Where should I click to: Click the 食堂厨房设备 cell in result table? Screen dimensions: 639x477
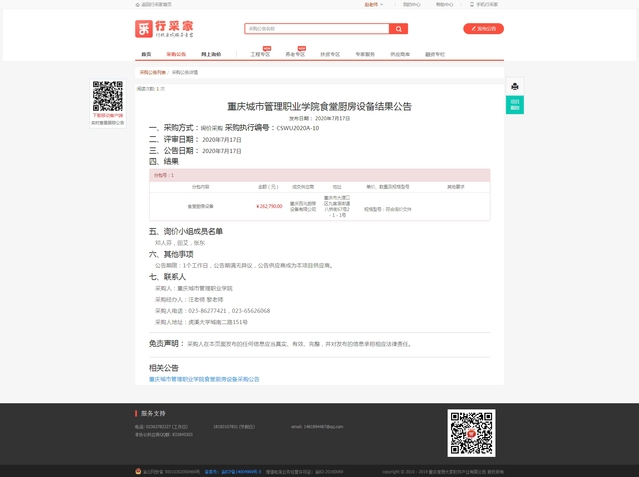pos(200,206)
